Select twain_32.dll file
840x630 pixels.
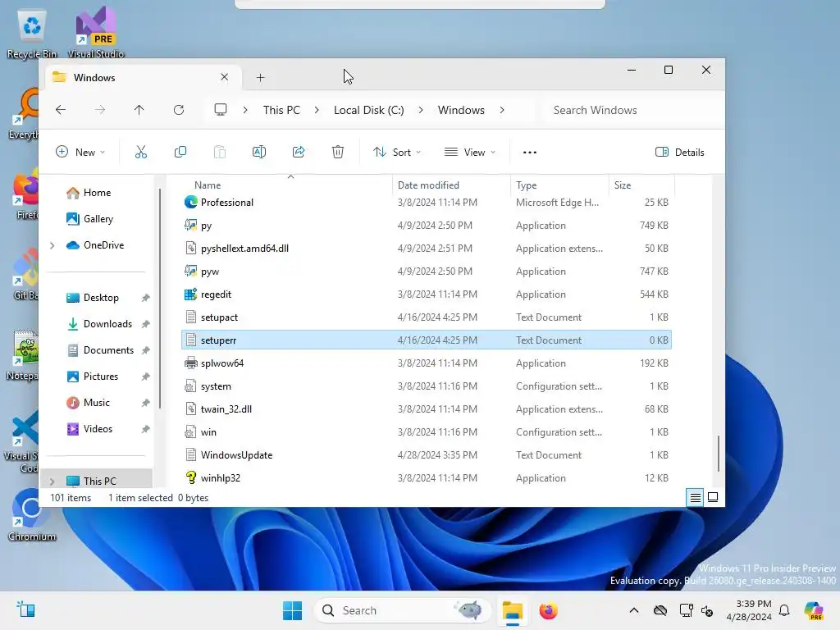click(427, 409)
